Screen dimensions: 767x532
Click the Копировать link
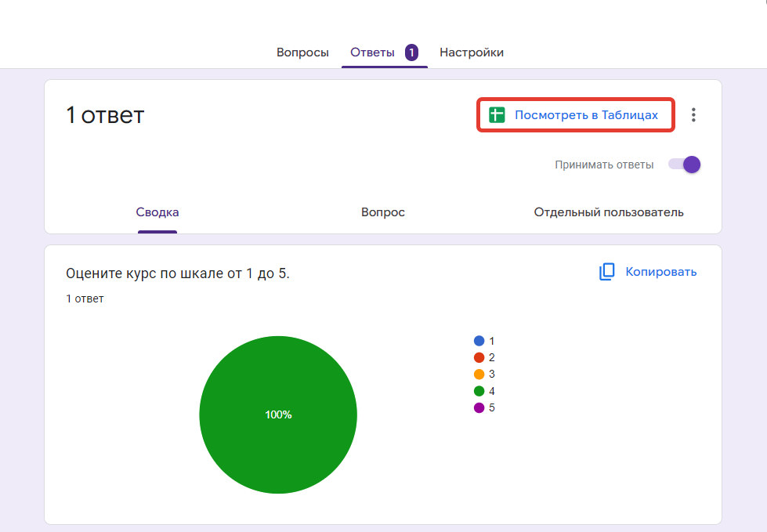(x=661, y=272)
